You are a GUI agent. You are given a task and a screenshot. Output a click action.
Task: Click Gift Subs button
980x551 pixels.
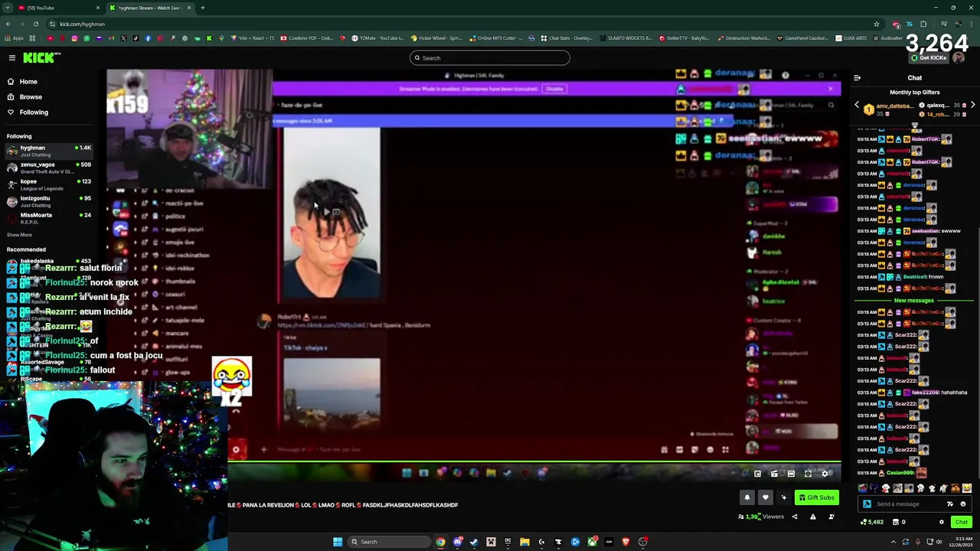click(817, 497)
